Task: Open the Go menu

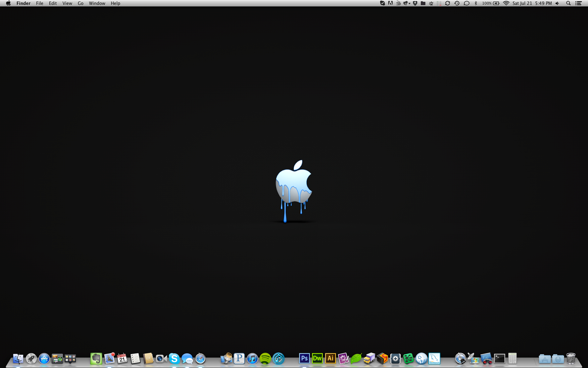Action: coord(81,3)
